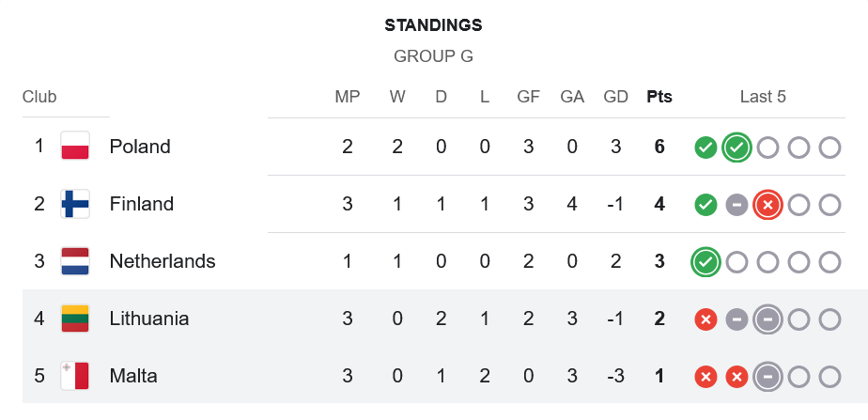Screen dimensions: 868x420
Task: Click the Finland flag icon
Action: click(75, 204)
